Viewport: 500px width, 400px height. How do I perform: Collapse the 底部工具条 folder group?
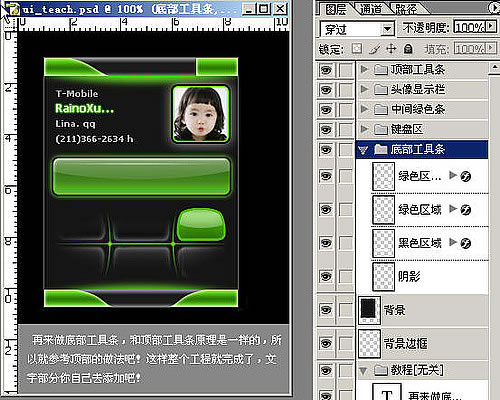[363, 150]
